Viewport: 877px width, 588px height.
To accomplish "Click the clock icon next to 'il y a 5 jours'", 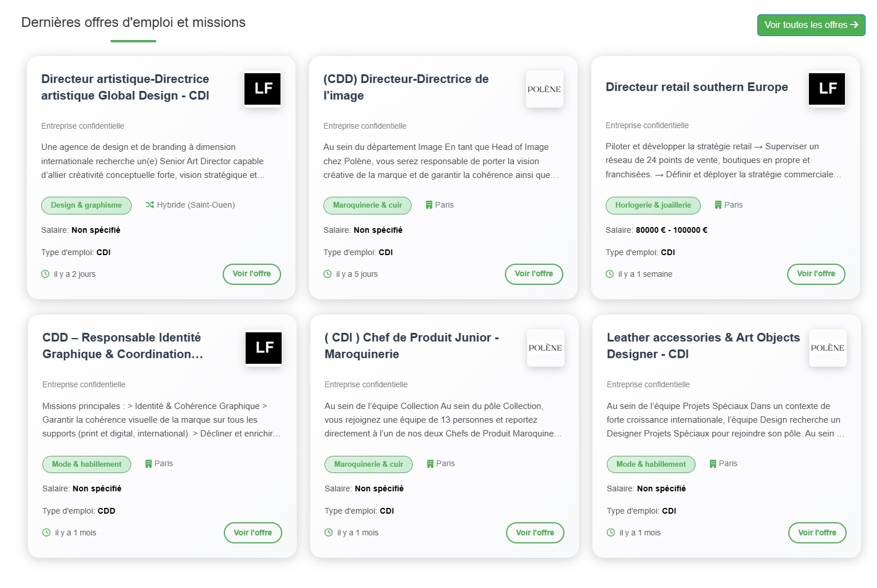I will (x=327, y=274).
